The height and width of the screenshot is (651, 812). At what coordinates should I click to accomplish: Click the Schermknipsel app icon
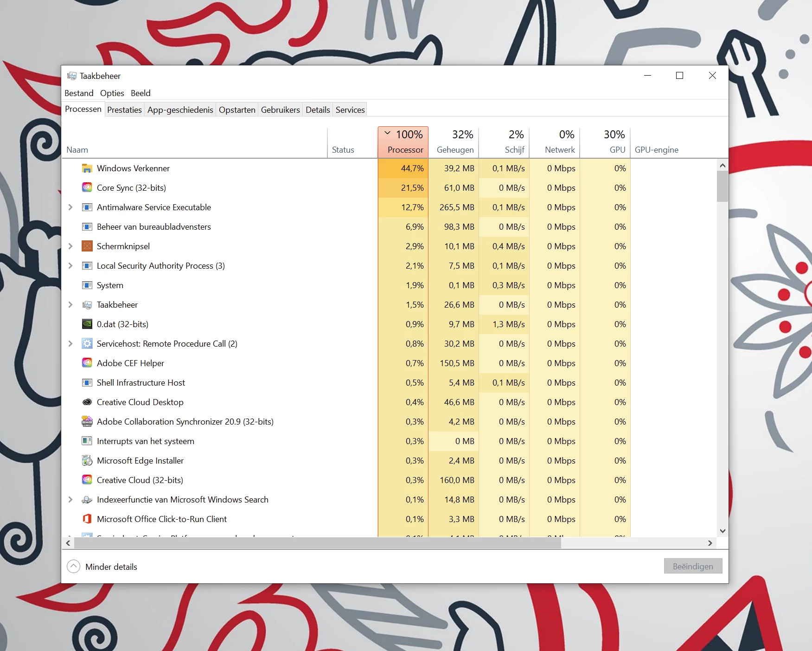coord(87,246)
